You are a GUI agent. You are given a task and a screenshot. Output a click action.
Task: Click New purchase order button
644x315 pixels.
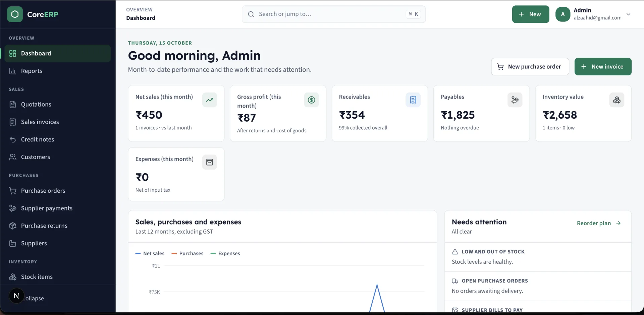coord(530,67)
